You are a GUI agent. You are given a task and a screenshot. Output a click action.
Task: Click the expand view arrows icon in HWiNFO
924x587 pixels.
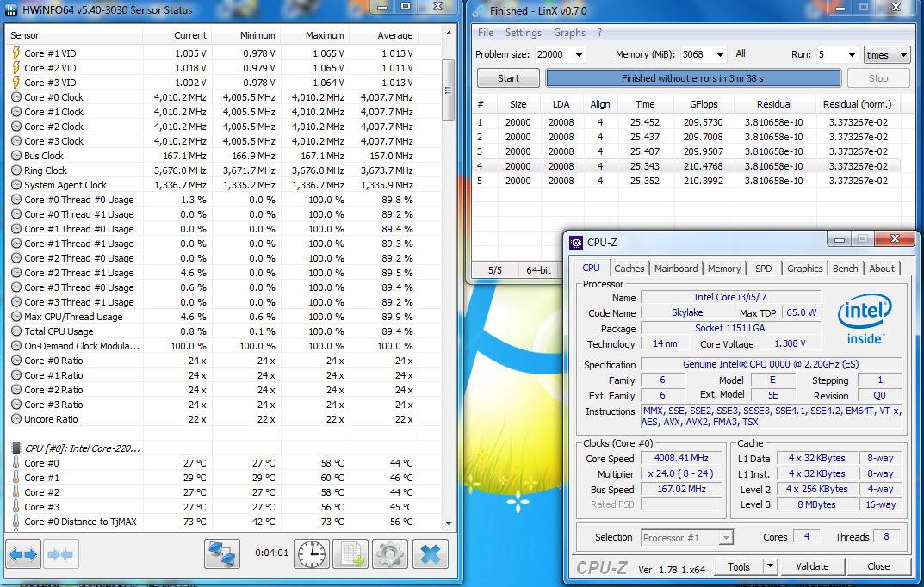click(x=23, y=554)
